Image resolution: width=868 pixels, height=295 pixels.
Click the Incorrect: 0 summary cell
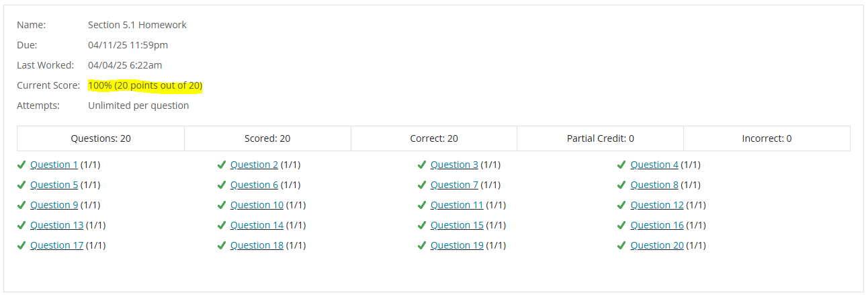pos(767,138)
